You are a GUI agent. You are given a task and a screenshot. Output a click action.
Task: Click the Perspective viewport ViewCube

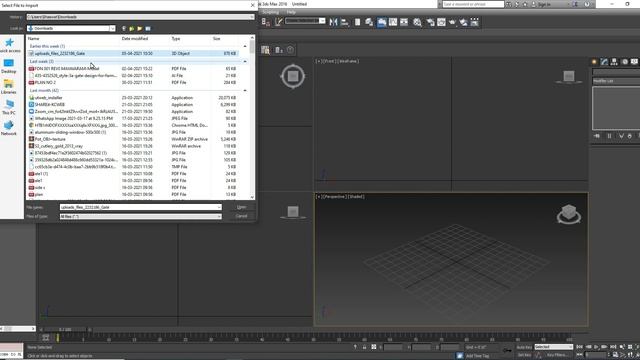coord(569,214)
